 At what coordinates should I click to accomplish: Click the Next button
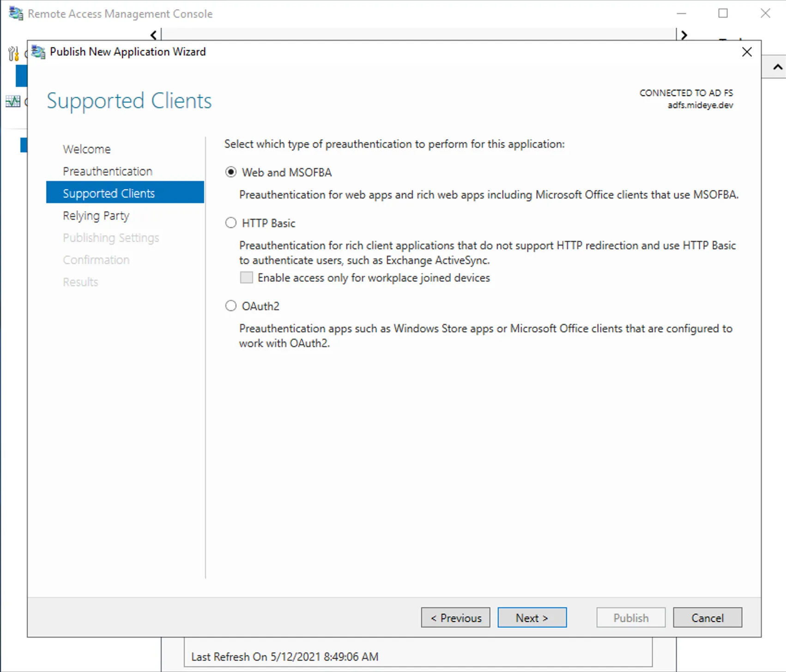pyautogui.click(x=532, y=617)
